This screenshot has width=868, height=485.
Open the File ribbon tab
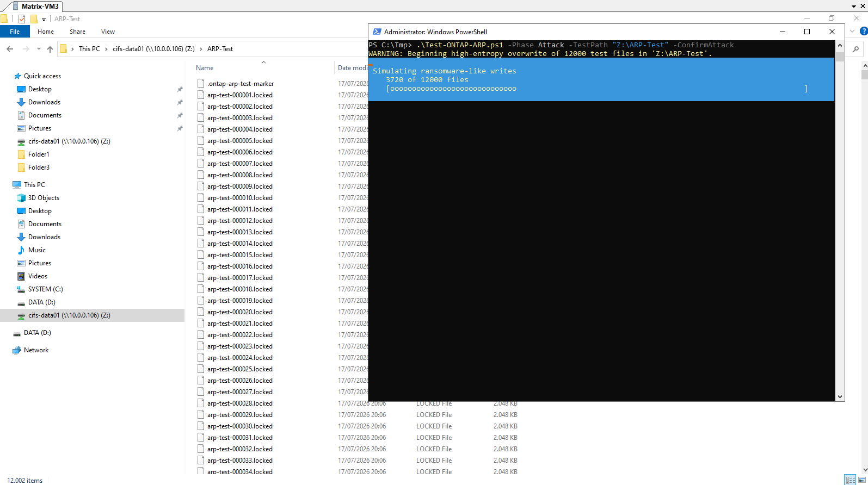[15, 32]
